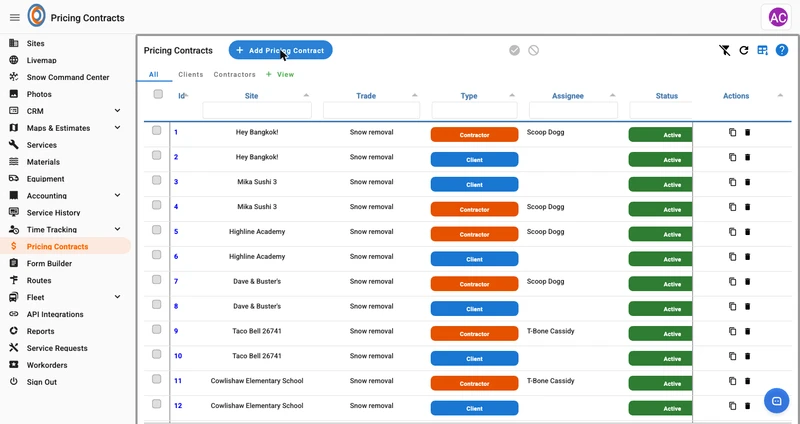Click the Site filter input field
This screenshot has height=424, width=800.
tap(257, 110)
